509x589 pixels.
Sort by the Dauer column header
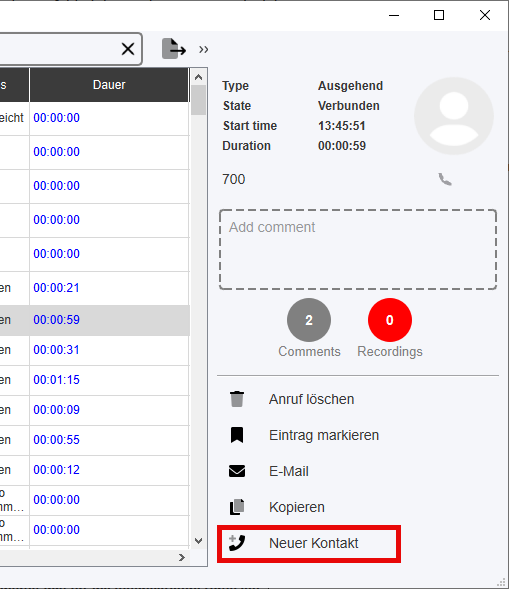coord(109,85)
